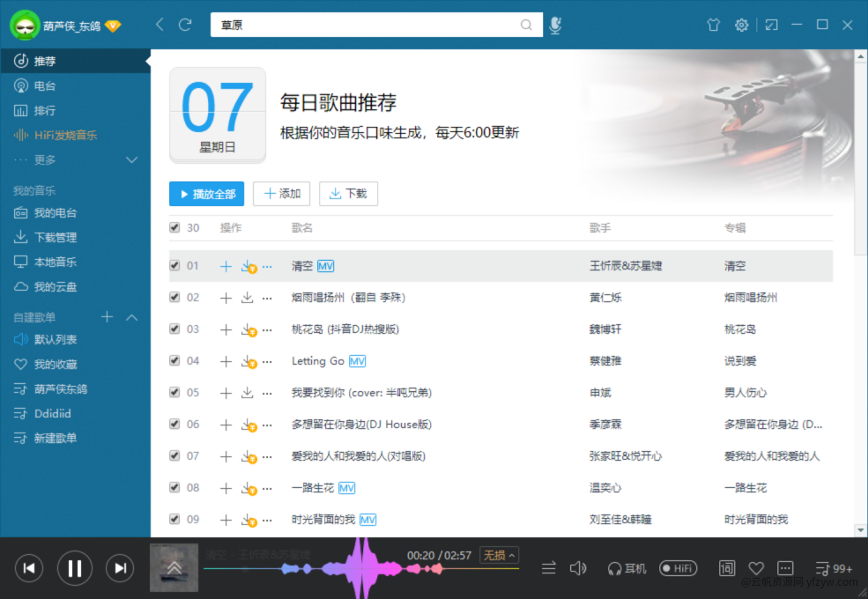This screenshot has width=868, height=599.
Task: Collapse the 自建歌单 playlist section
Action: [x=132, y=317]
